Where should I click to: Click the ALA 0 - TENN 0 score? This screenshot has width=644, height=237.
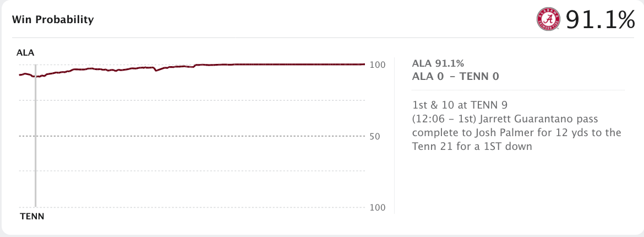click(x=456, y=77)
